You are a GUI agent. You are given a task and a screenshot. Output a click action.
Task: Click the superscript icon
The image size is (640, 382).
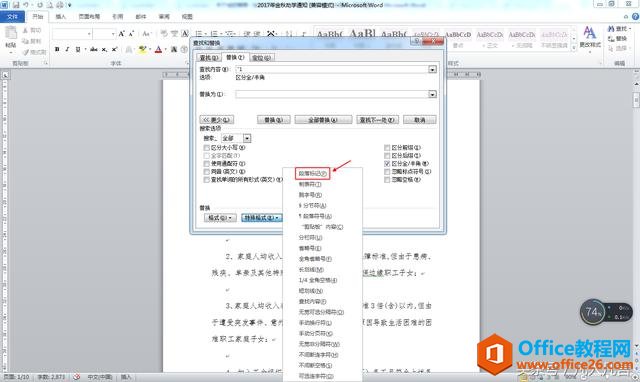(115, 49)
